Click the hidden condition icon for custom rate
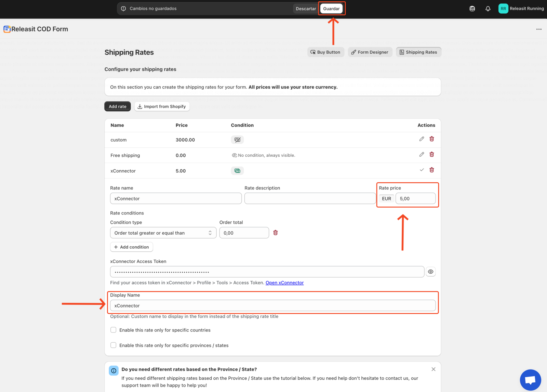The height and width of the screenshot is (392, 547). point(237,140)
